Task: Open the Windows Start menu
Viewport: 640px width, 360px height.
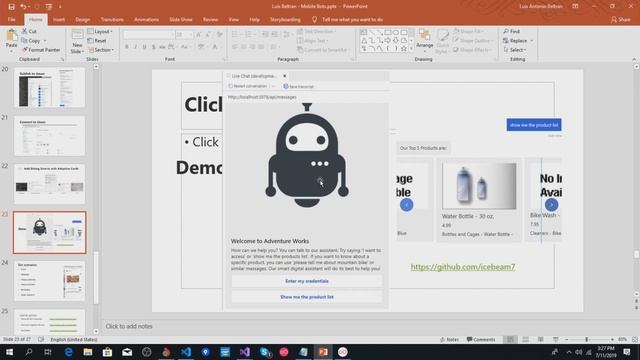Action: (x=9, y=352)
